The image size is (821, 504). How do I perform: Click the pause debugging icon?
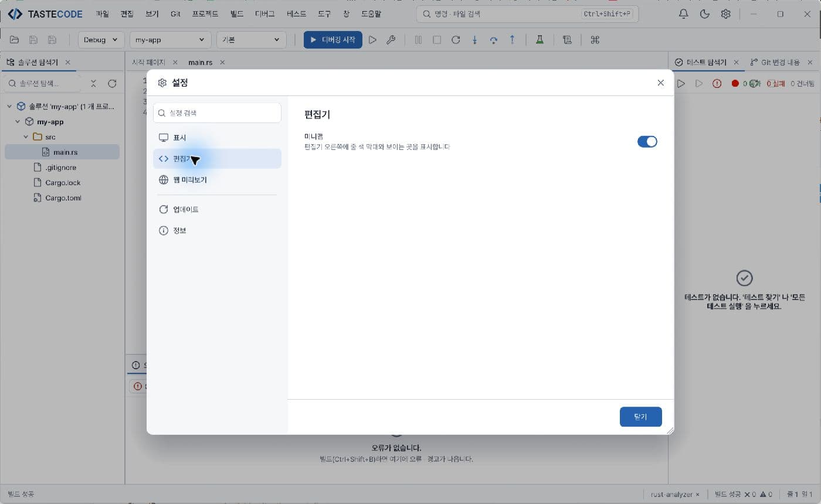click(x=418, y=40)
